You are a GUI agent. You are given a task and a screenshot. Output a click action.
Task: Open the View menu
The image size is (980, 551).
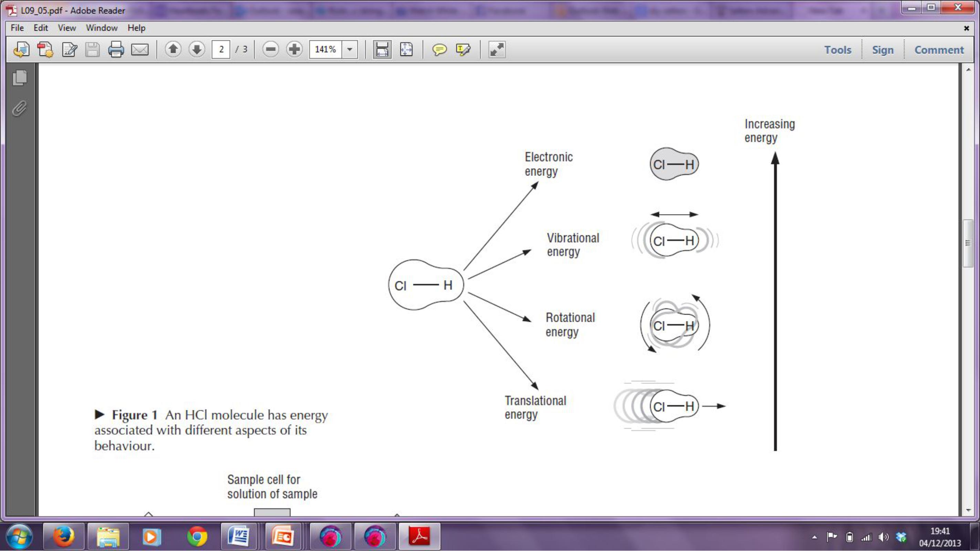click(x=66, y=28)
